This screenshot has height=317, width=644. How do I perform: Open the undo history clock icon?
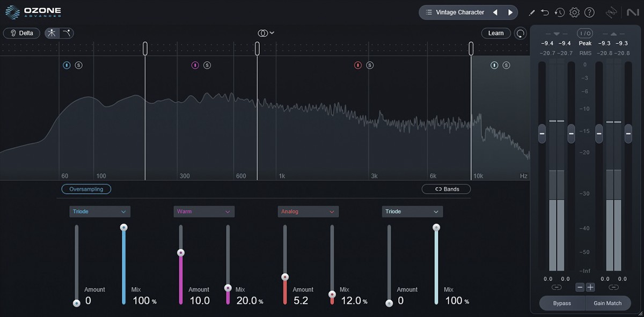tap(560, 12)
